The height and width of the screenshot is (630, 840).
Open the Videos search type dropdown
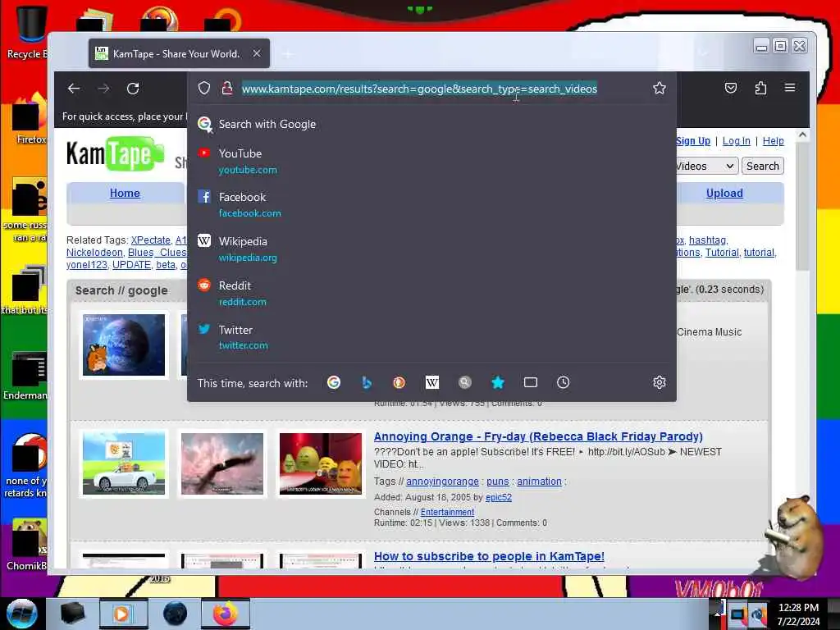click(x=706, y=166)
